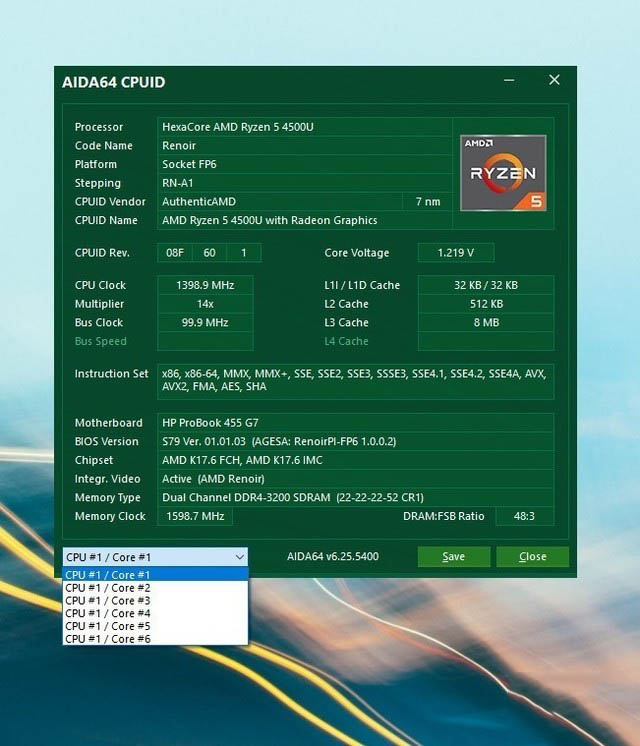Screen dimensions: 640x746
Task: Open the CPU core selector dropdown arrow
Action: 240,557
